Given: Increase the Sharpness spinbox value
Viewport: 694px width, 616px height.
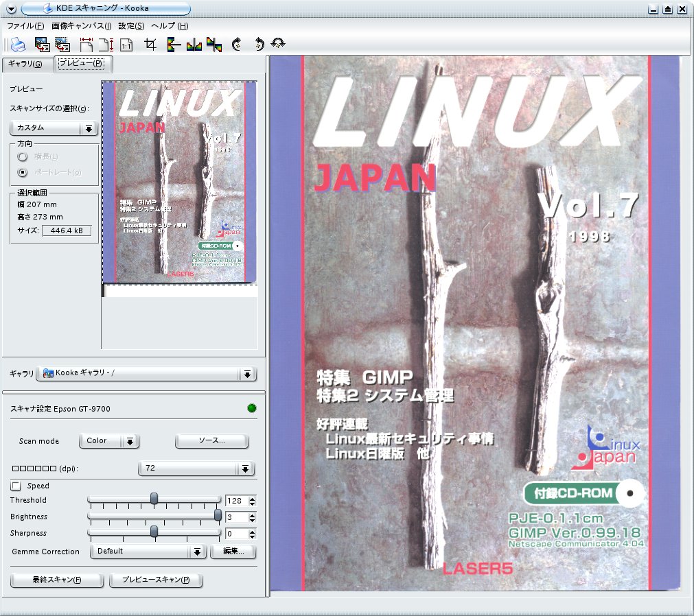Looking at the screenshot, I should (x=253, y=532).
